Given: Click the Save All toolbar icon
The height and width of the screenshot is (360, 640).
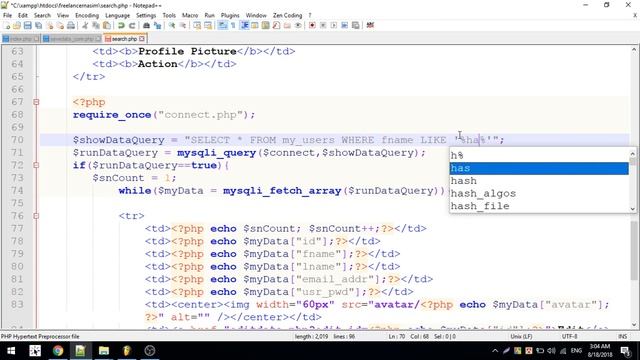Looking at the screenshot, I should tap(39, 26).
